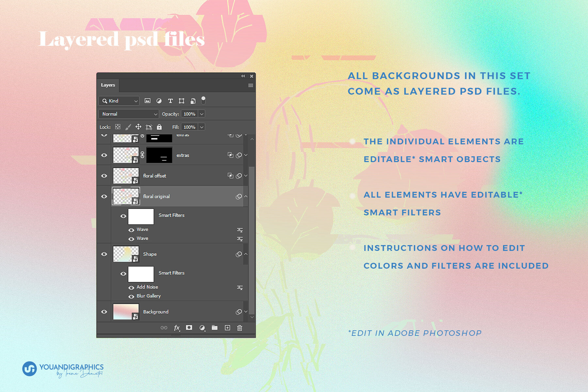Screen dimensions: 588x392
Task: Disable the Add Noise smart filter
Action: tap(132, 288)
